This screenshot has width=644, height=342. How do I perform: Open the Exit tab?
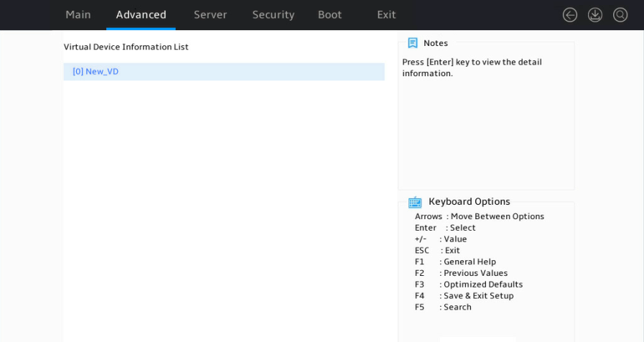point(386,15)
